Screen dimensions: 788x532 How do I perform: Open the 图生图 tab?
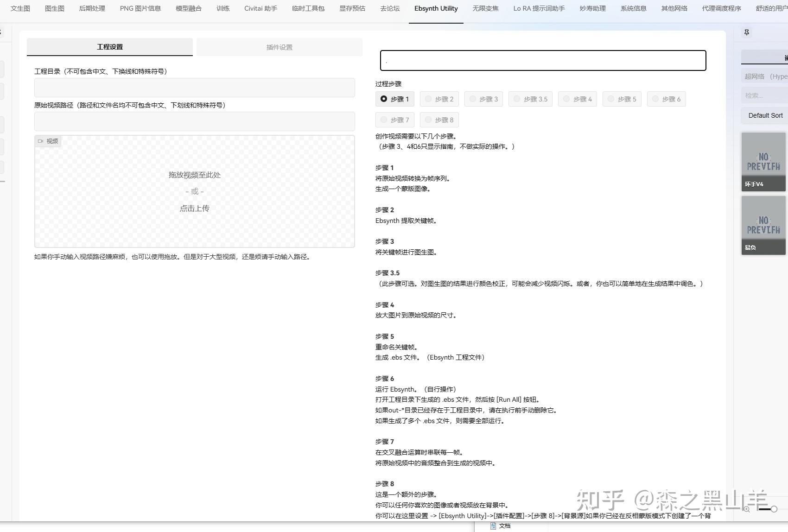tap(54, 8)
